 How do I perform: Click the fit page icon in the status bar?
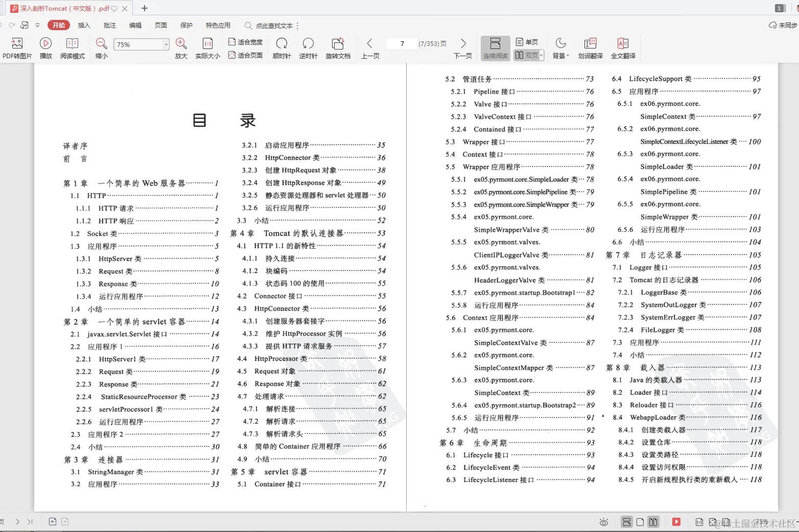pyautogui.click(x=712, y=522)
